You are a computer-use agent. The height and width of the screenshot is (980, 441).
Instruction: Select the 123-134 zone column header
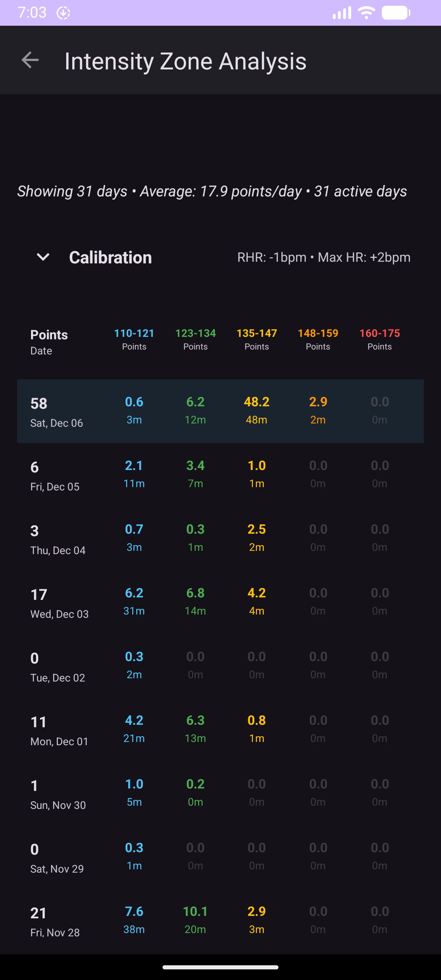pyautogui.click(x=195, y=339)
